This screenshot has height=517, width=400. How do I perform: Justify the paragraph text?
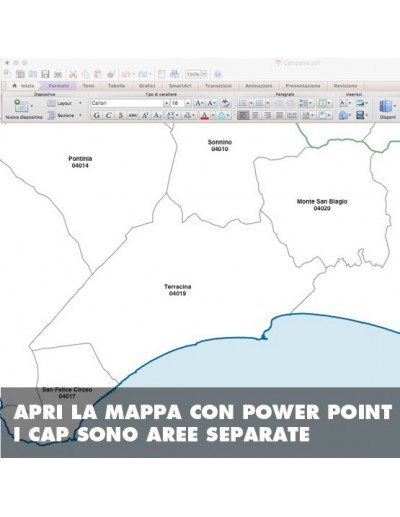279,115
